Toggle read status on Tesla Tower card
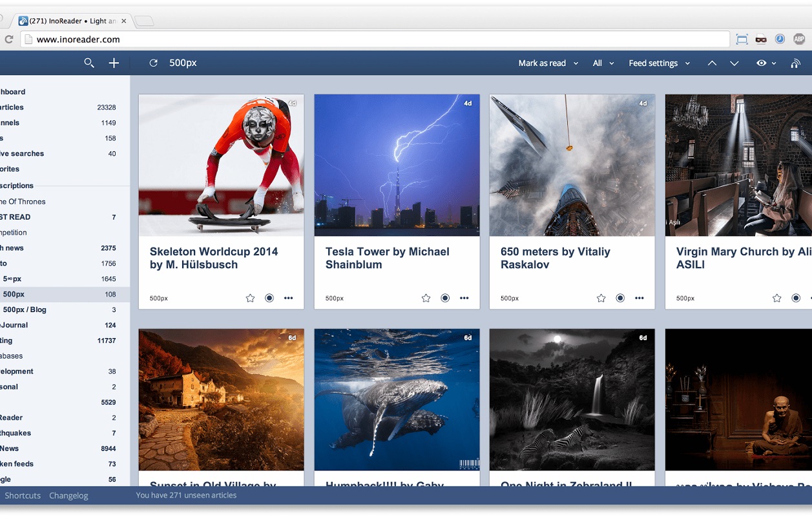 445,298
